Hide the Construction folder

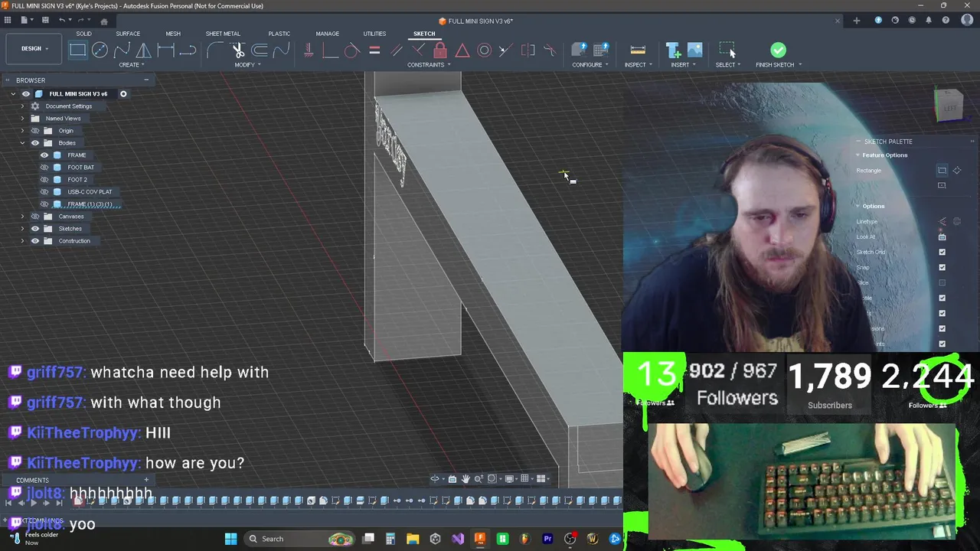coord(34,241)
